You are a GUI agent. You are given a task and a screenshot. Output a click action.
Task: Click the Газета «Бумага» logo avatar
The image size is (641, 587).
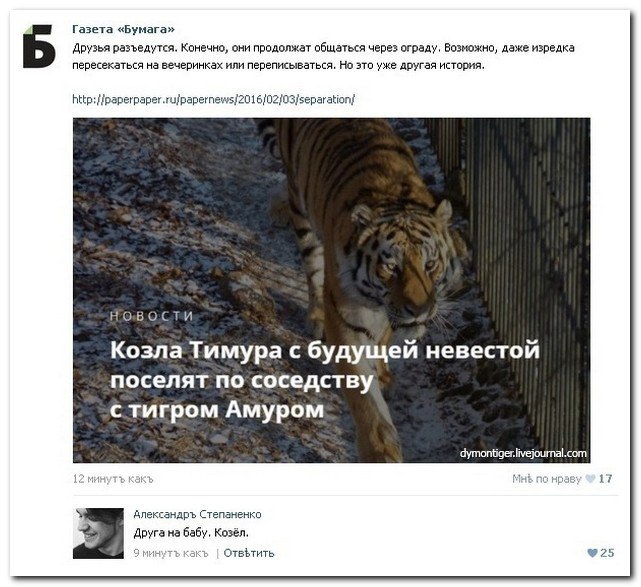(39, 46)
